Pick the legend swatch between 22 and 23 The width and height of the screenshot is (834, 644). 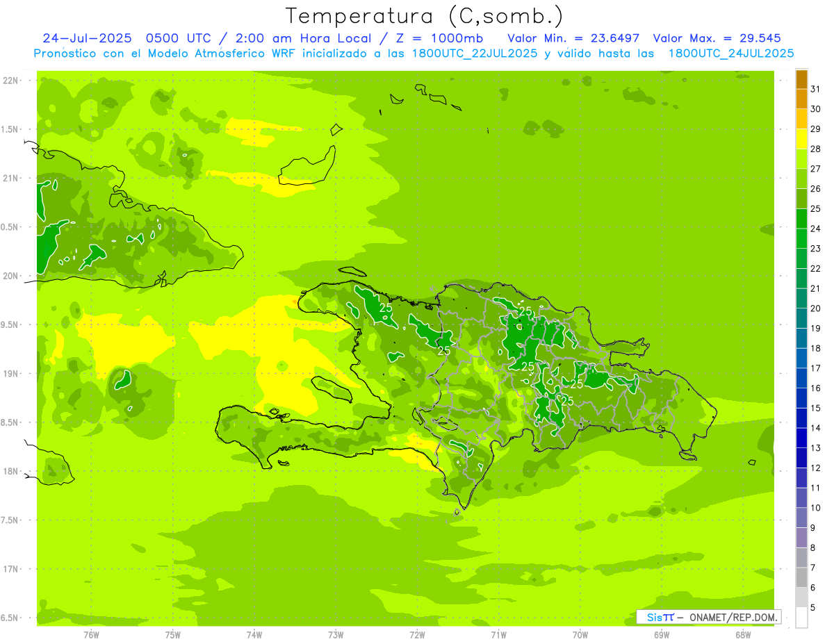(x=801, y=258)
